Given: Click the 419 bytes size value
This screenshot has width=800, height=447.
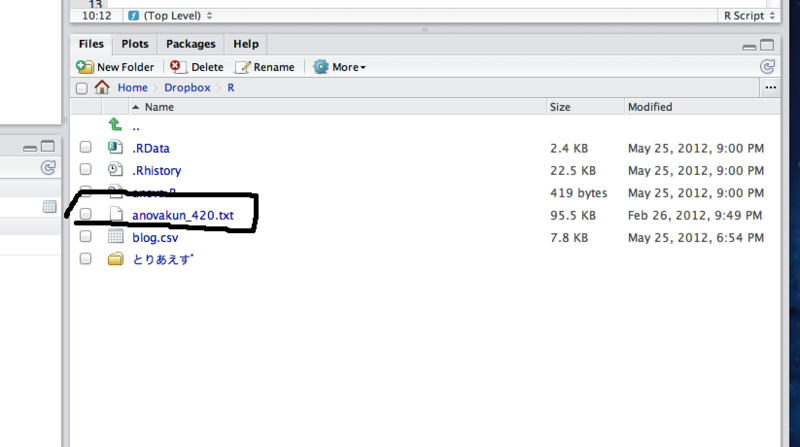Looking at the screenshot, I should coord(579,193).
